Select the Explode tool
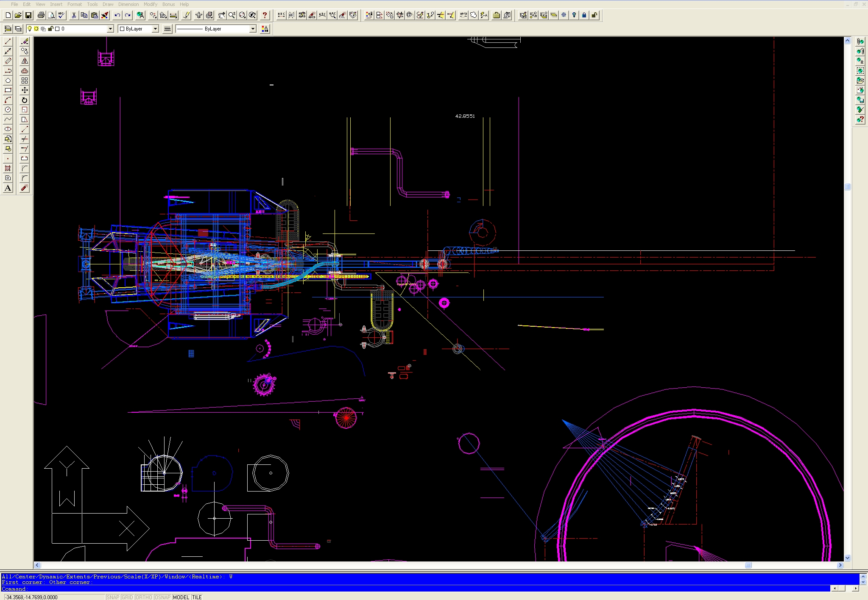The width and height of the screenshot is (868, 600). [25, 188]
